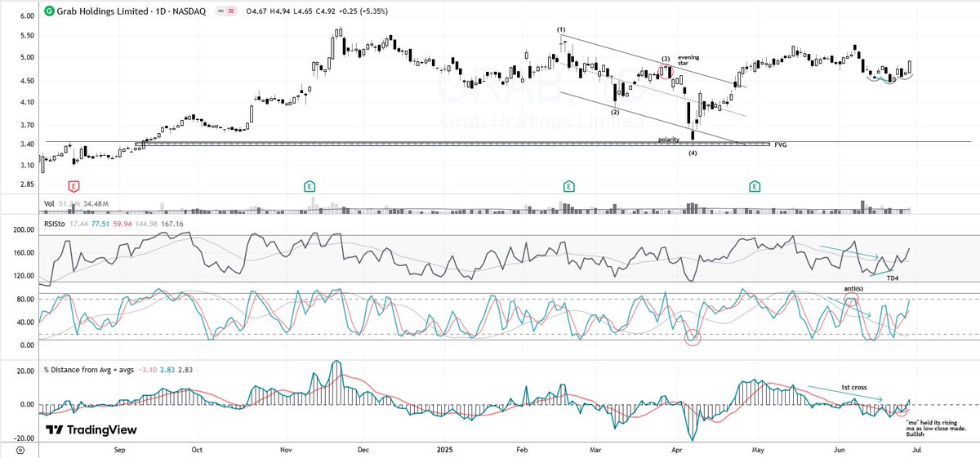This screenshot has width=980, height=458.
Task: Click the 2.85 price axis label
Action: tap(25, 185)
